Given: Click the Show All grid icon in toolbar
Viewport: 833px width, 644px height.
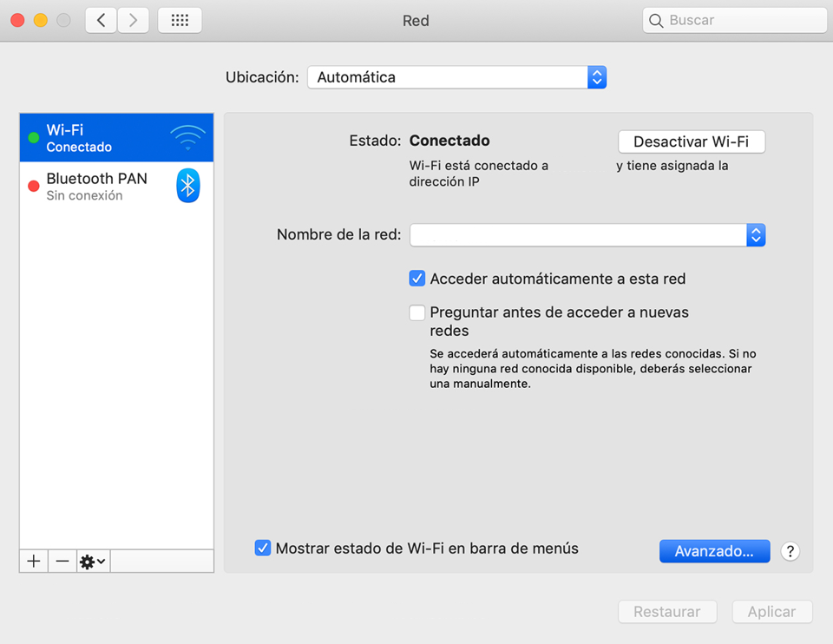Looking at the screenshot, I should [x=180, y=19].
